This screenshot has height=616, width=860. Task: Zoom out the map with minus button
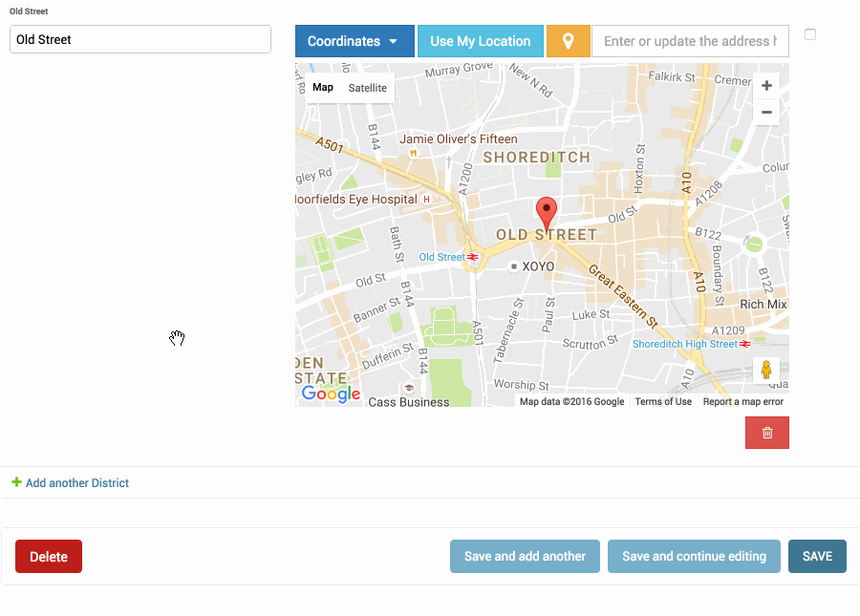tap(766, 113)
